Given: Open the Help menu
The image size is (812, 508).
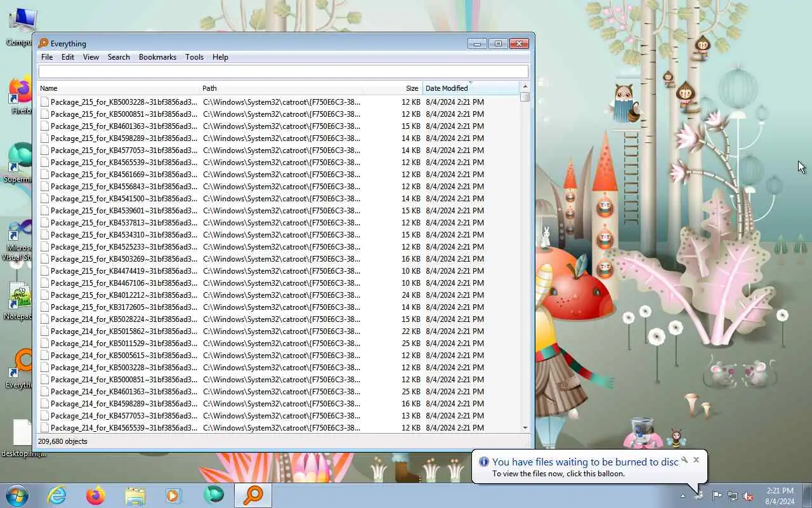Looking at the screenshot, I should pyautogui.click(x=220, y=57).
